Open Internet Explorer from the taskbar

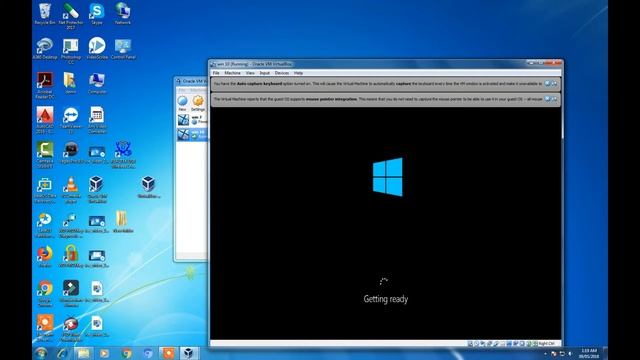coord(62,353)
